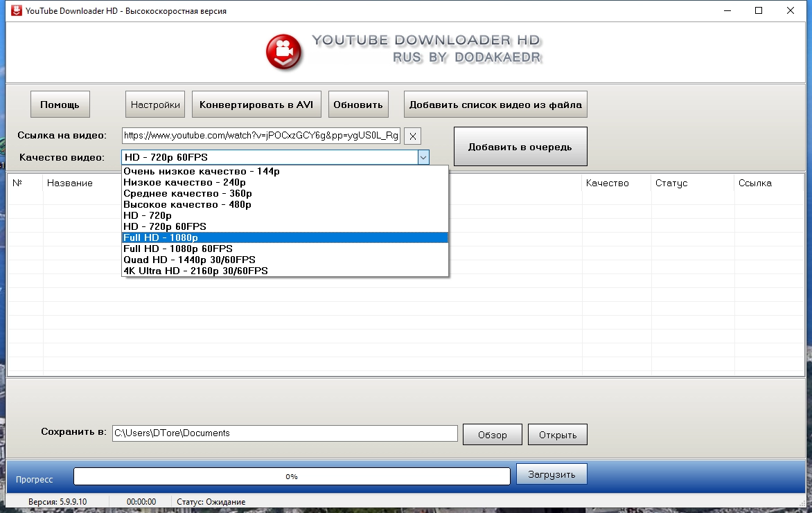This screenshot has height=513, width=812.
Task: Choose HD - 720p 60FPS in the list
Action: [x=285, y=227]
